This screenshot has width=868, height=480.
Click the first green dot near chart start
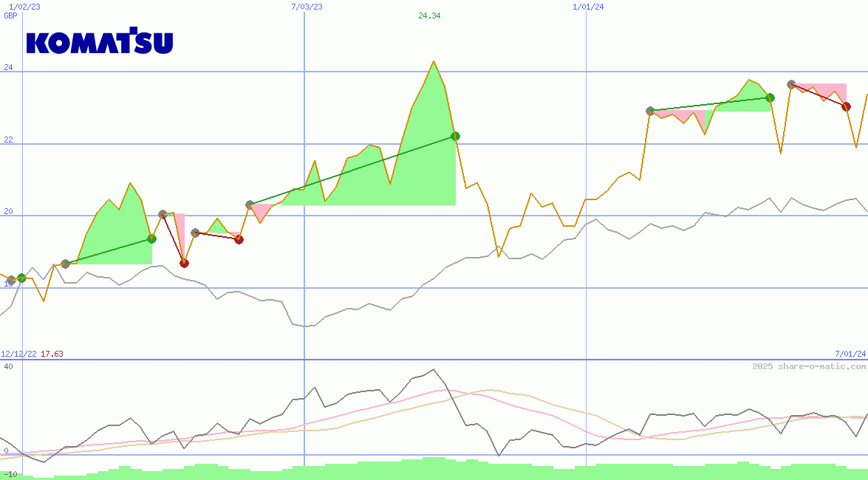21,278
